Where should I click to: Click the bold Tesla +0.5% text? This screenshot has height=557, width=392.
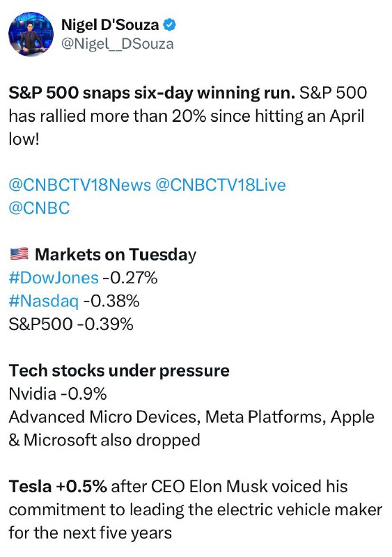58,486
